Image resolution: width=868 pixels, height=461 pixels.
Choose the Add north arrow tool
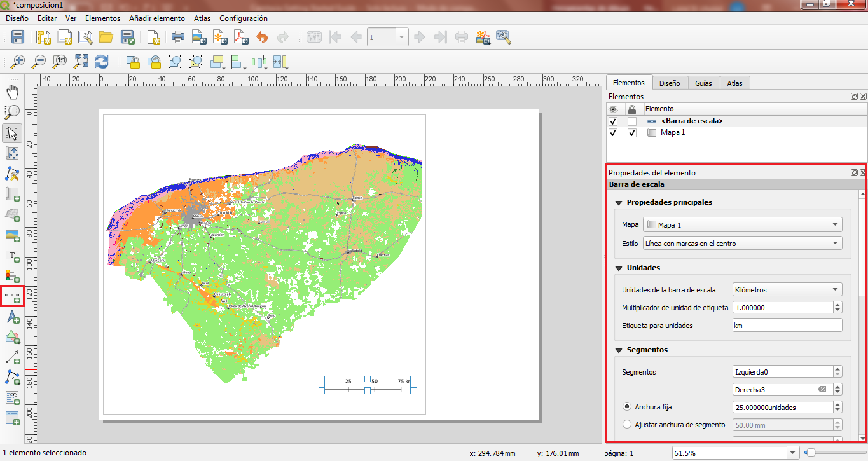[x=12, y=317]
